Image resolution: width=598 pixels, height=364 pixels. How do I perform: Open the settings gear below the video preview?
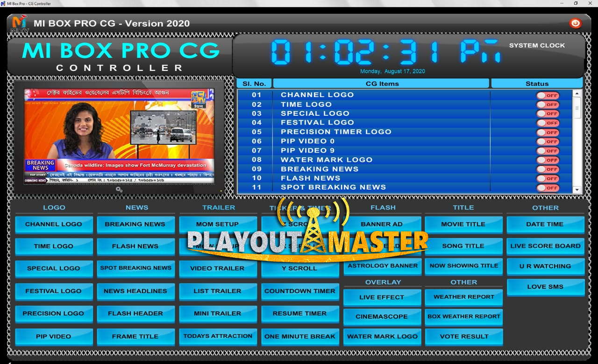click(x=119, y=189)
